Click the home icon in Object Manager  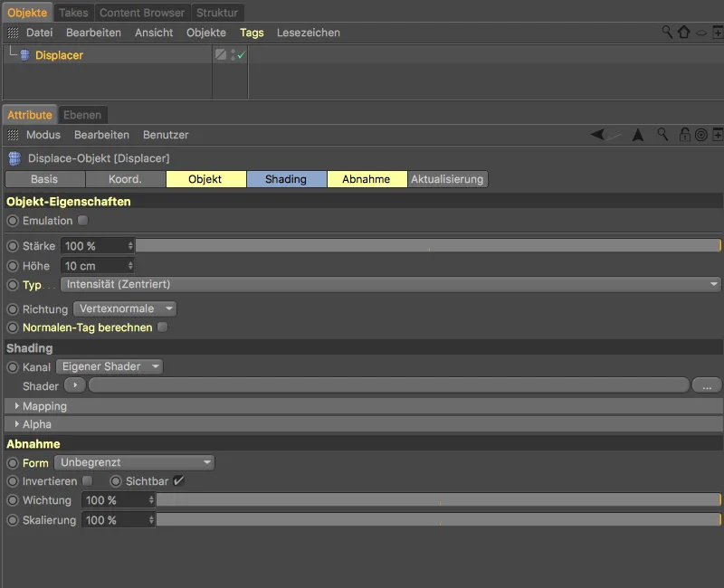coord(684,32)
